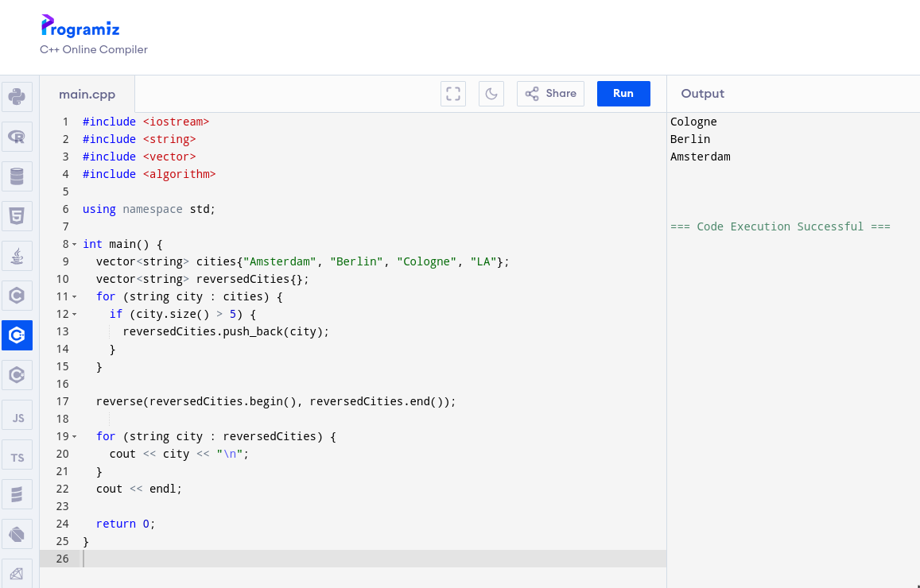Click '#include <vector>' on line 3
This screenshot has width=920, height=588.
[x=139, y=157]
